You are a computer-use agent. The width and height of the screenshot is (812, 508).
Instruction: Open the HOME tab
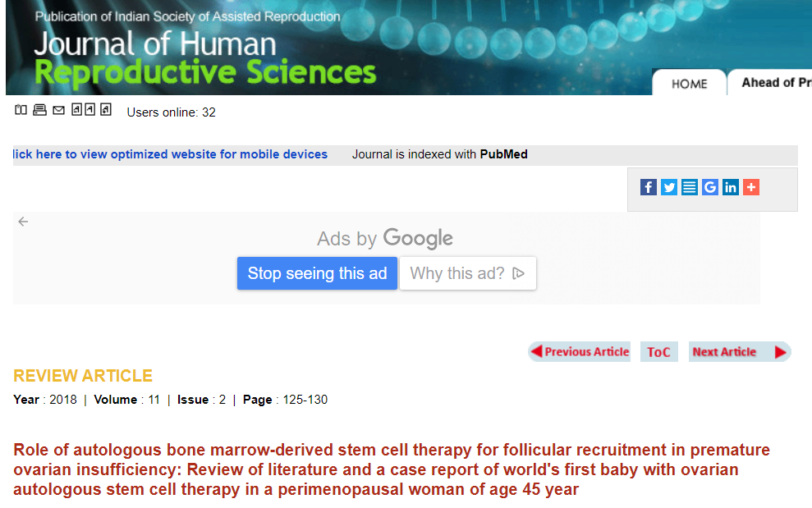click(690, 84)
